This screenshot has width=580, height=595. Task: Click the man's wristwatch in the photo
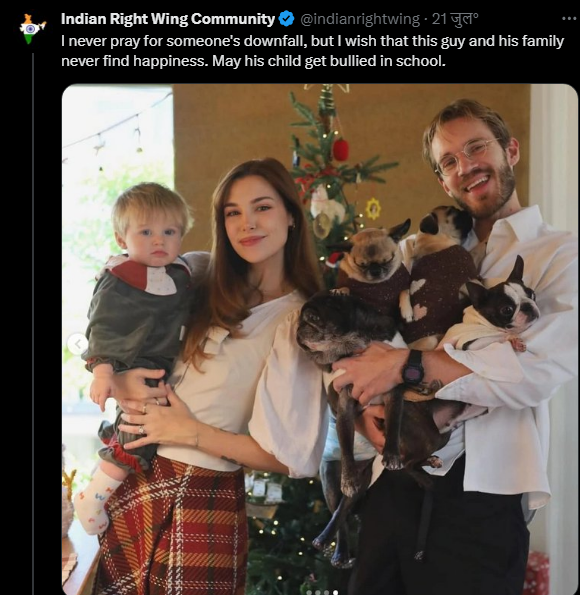point(413,368)
